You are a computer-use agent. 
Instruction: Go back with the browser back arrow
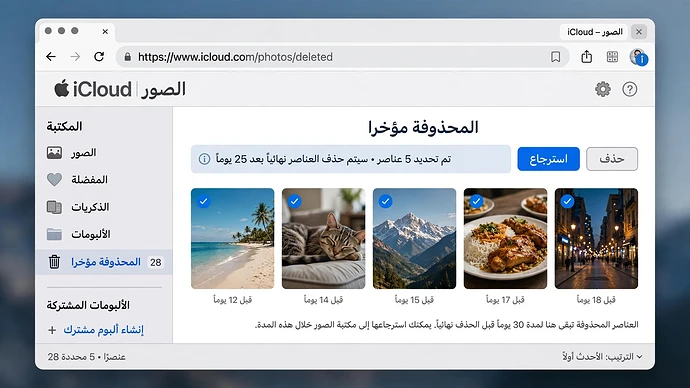(x=51, y=57)
